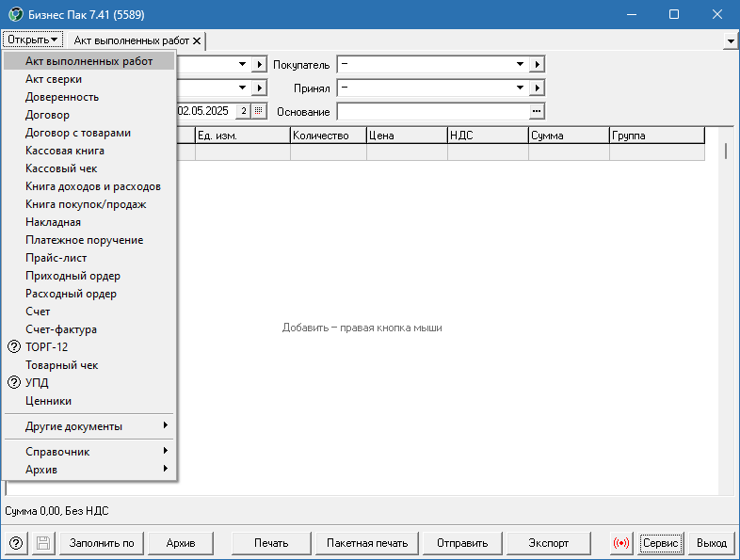Screen dimensions: 740x560
Task: Click the date field showing 02.05.2025
Action: click(206, 111)
